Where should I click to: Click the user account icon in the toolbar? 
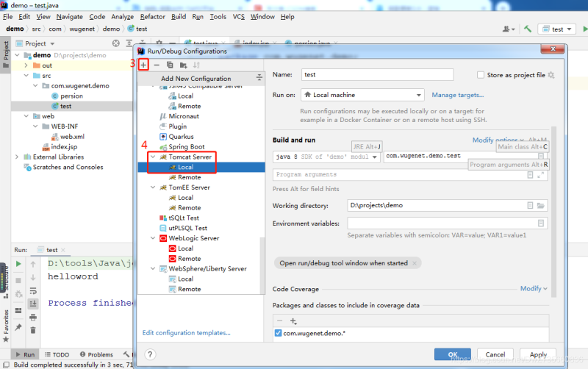tap(508, 29)
